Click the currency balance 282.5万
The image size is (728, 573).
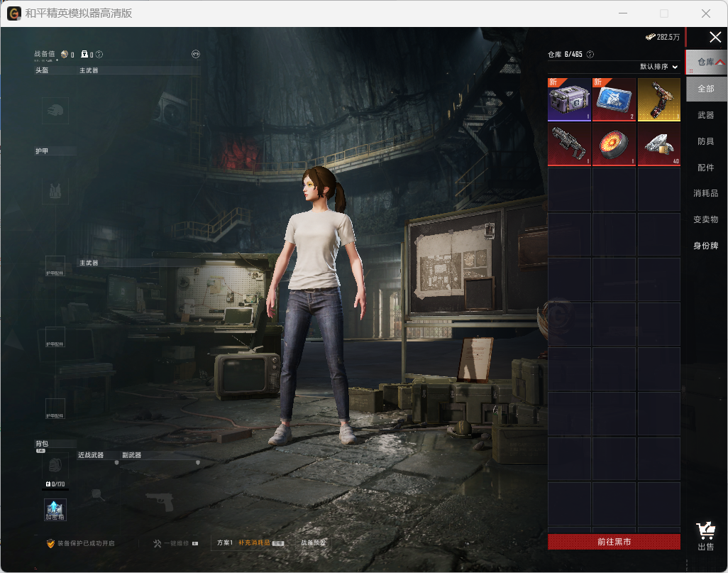click(x=663, y=37)
